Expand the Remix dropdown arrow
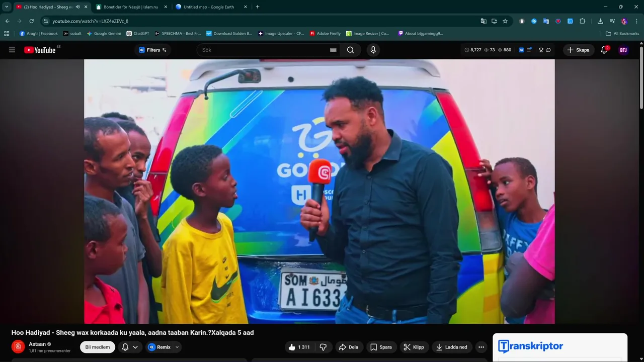The image size is (644, 362). 177,347
